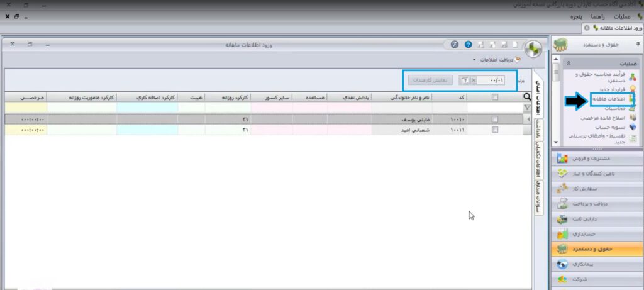Sort by کارکرد روزانه column header
The width and height of the screenshot is (644, 290).
pos(227,97)
